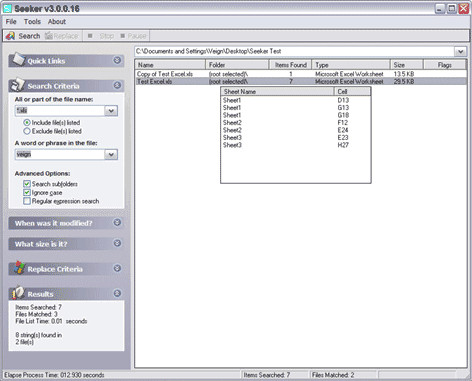Image resolution: width=472 pixels, height=381 pixels.
Task: Select 'Copy of Test Excel.xls' row
Action: click(x=301, y=74)
